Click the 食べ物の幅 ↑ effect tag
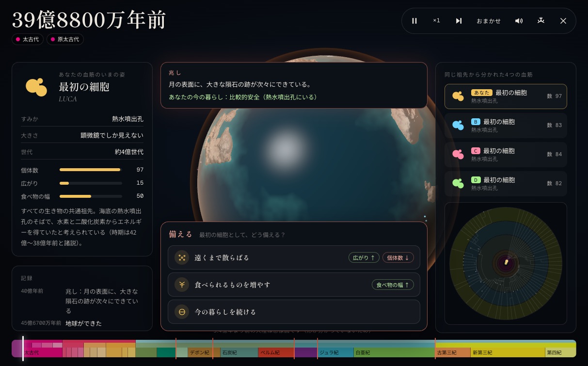This screenshot has width=588, height=366. pyautogui.click(x=393, y=285)
